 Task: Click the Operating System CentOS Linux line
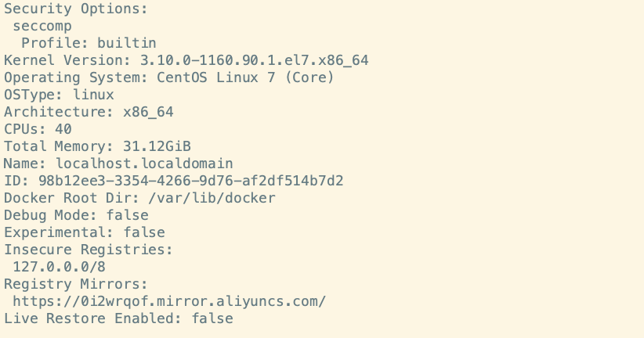169,77
